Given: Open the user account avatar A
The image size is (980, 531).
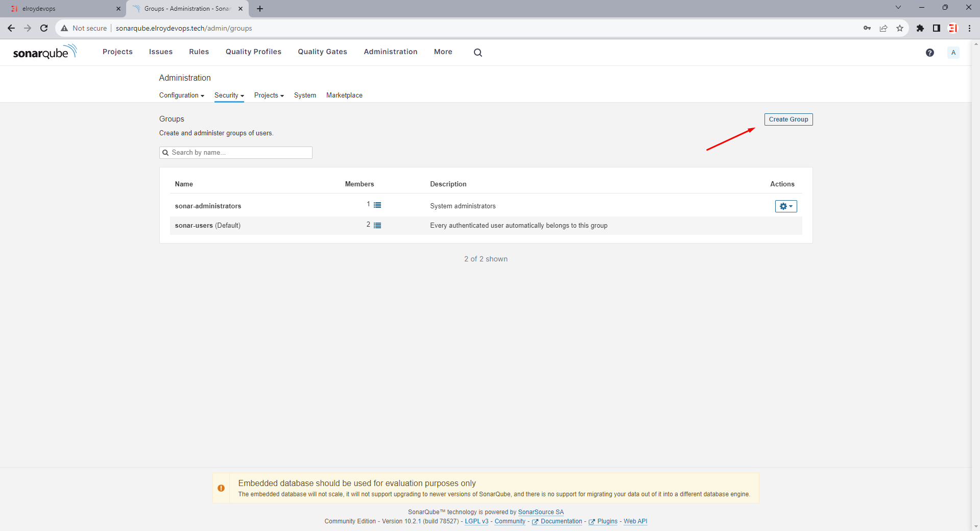Looking at the screenshot, I should click(x=953, y=53).
